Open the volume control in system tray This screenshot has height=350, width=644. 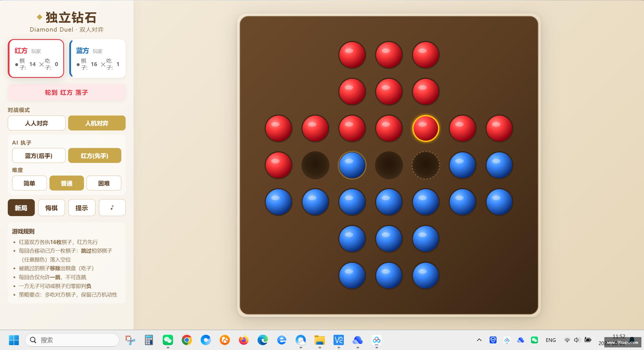click(577, 340)
